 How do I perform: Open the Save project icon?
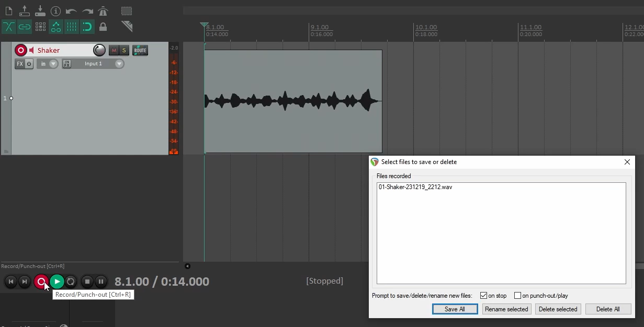pyautogui.click(x=40, y=10)
